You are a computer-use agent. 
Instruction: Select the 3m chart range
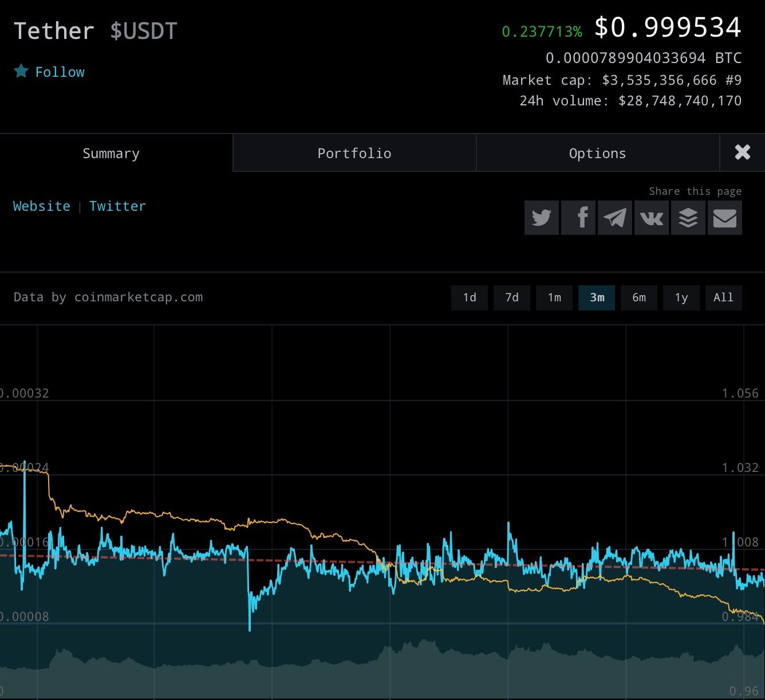tap(597, 298)
